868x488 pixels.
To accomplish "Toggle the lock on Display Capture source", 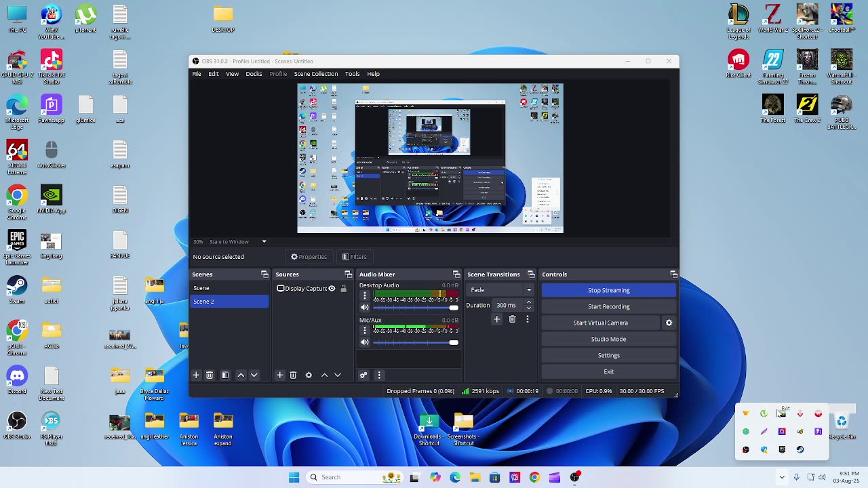I will (343, 289).
